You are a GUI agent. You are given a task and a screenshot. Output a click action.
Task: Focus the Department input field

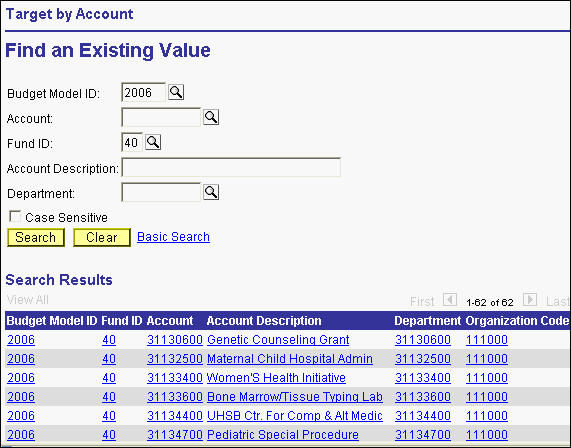pos(161,192)
